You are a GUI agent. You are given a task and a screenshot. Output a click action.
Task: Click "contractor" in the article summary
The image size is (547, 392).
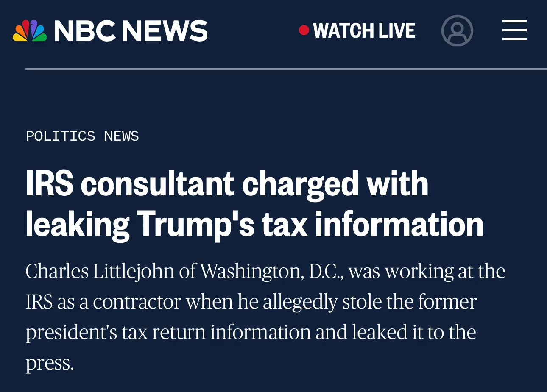point(137,302)
